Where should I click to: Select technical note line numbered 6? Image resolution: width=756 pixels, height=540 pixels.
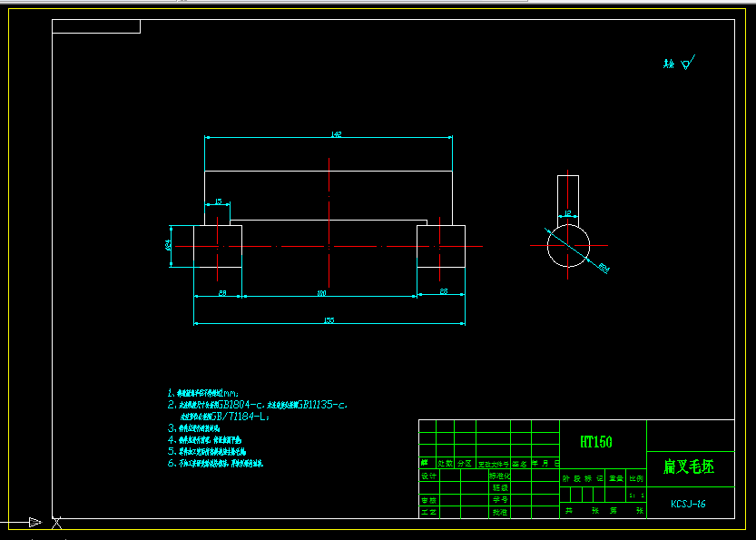coord(215,464)
